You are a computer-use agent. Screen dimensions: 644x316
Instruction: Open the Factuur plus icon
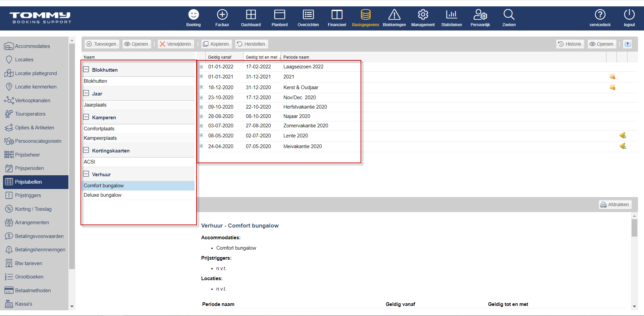[222, 15]
